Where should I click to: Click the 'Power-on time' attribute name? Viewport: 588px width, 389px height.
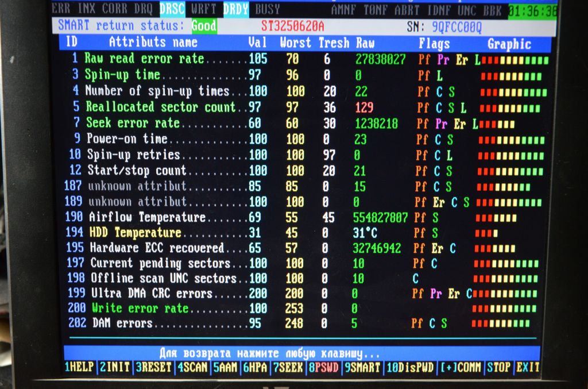(127, 138)
